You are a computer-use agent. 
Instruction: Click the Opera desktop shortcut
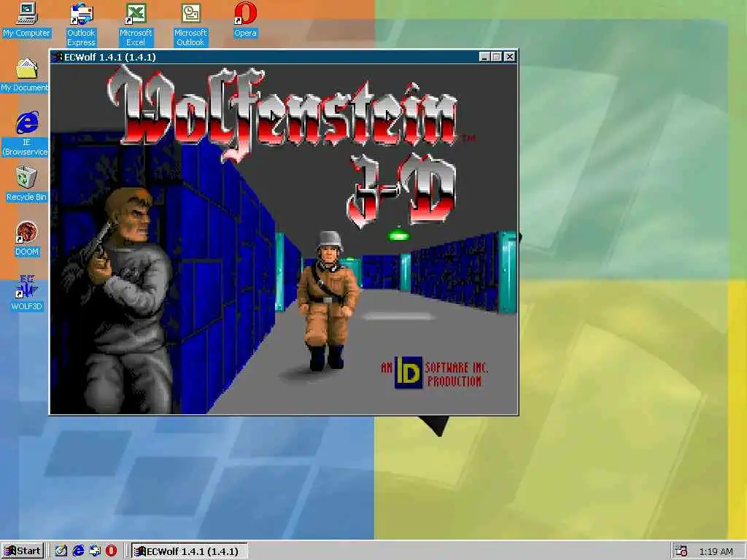point(245,20)
